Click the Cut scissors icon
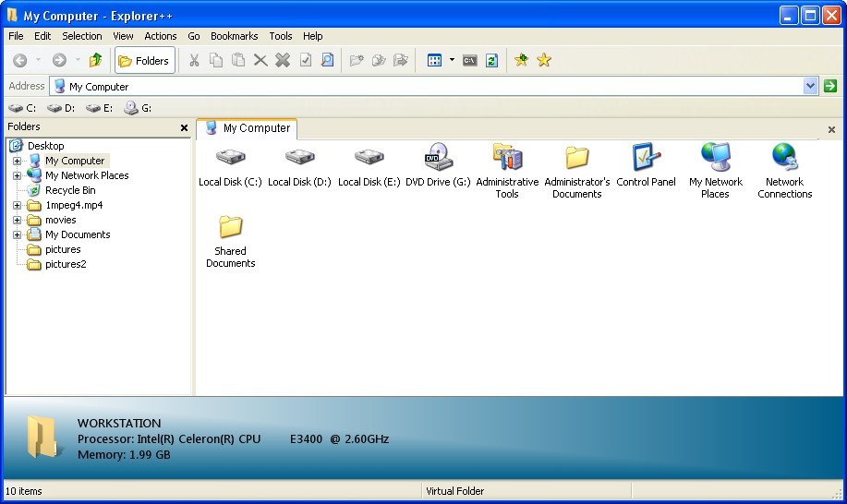This screenshot has height=504, width=847. click(194, 60)
